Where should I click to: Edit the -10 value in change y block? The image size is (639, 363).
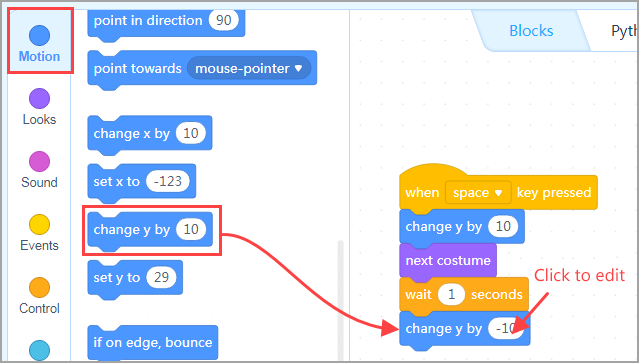point(506,328)
